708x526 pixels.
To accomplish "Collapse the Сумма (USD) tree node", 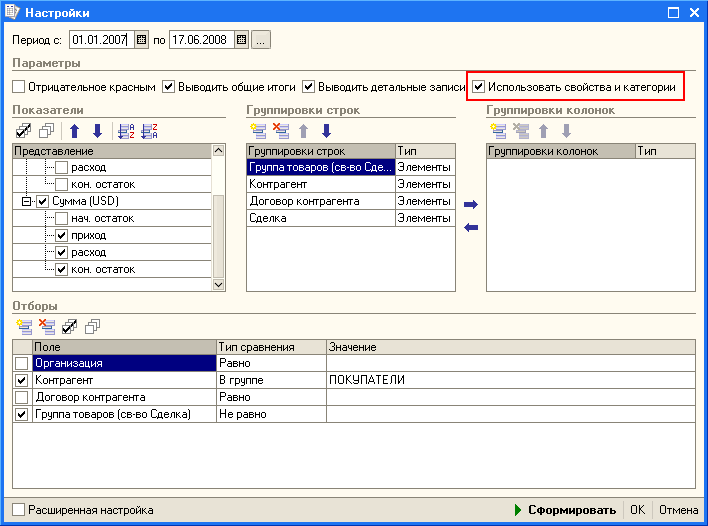I will coord(26,202).
